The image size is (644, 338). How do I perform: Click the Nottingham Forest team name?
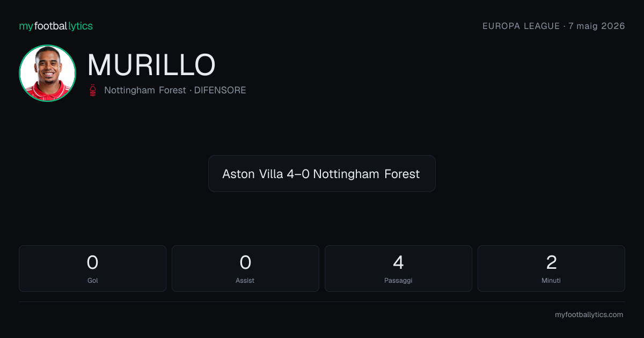[x=145, y=90]
